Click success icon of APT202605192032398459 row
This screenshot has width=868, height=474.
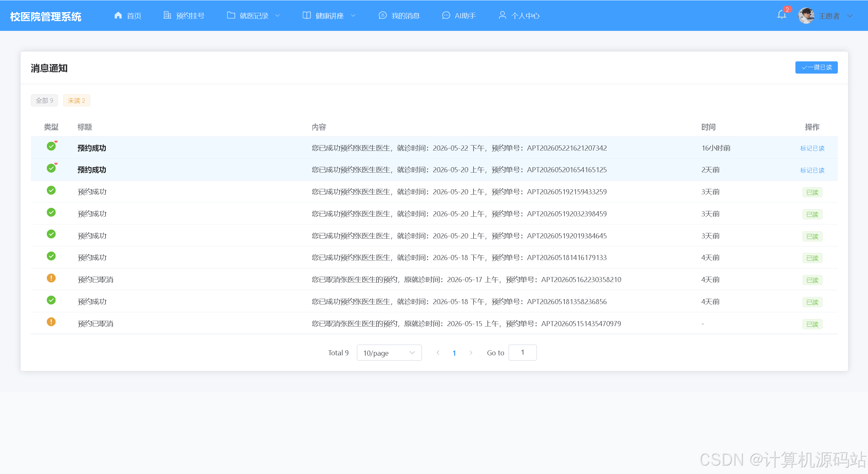[51, 212]
